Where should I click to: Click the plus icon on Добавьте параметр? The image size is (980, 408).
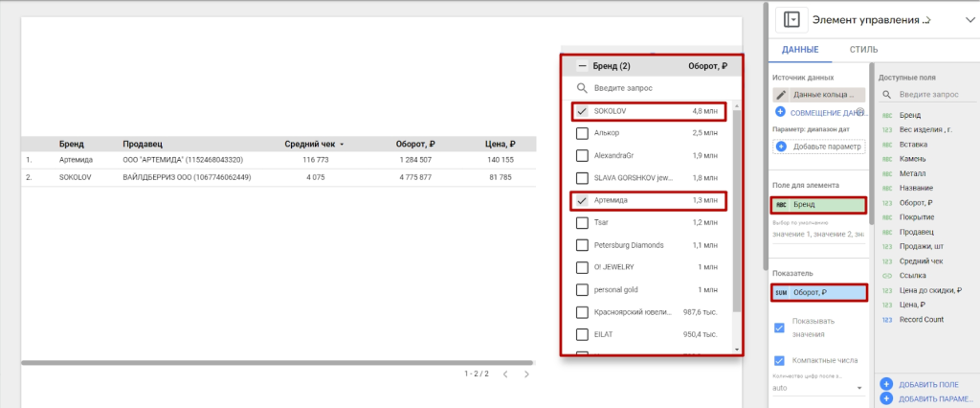781,147
